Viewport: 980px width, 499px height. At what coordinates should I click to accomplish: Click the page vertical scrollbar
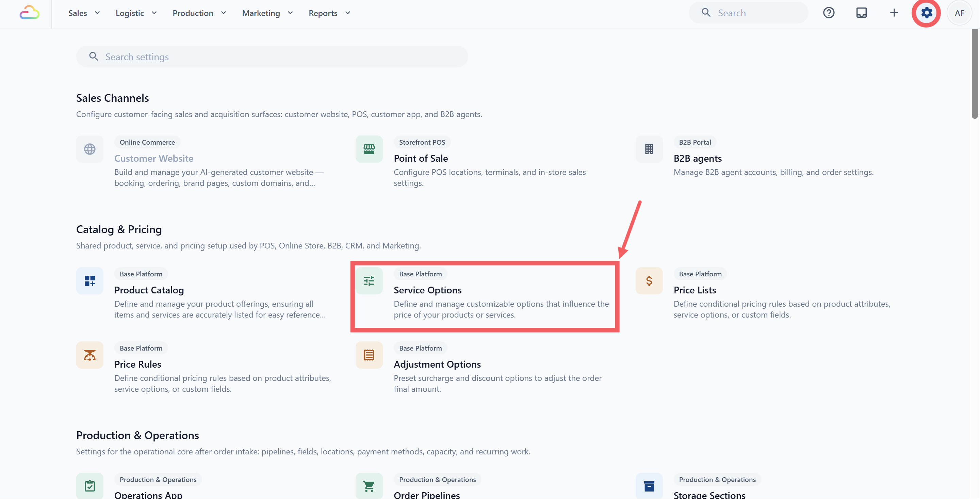975,74
